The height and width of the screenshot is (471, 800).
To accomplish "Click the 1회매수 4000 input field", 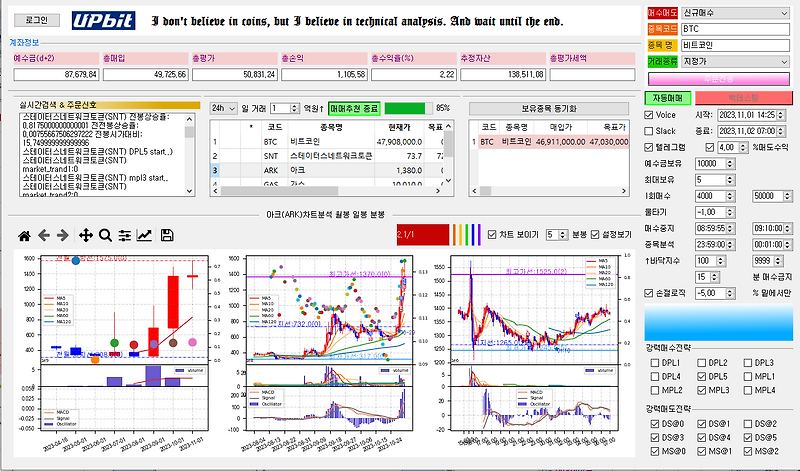I will pyautogui.click(x=710, y=196).
